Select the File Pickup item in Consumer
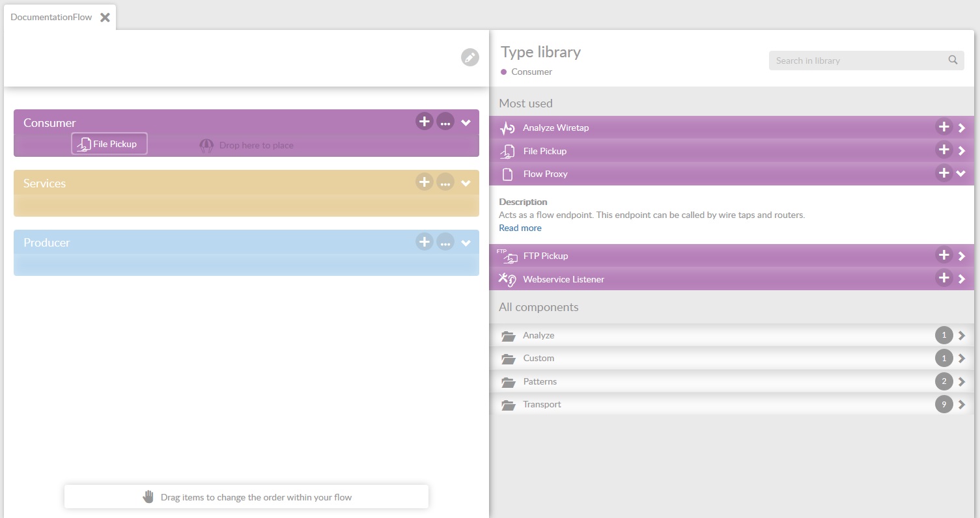The image size is (980, 518). tap(109, 144)
